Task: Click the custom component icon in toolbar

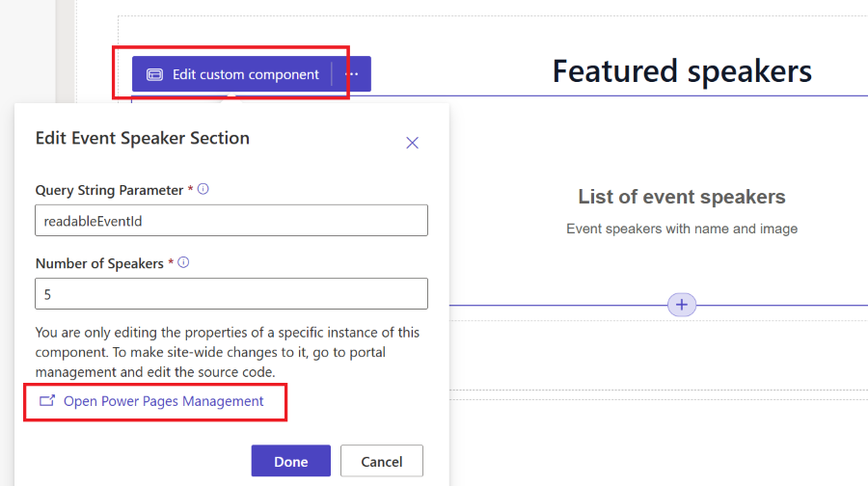Action: 154,74
